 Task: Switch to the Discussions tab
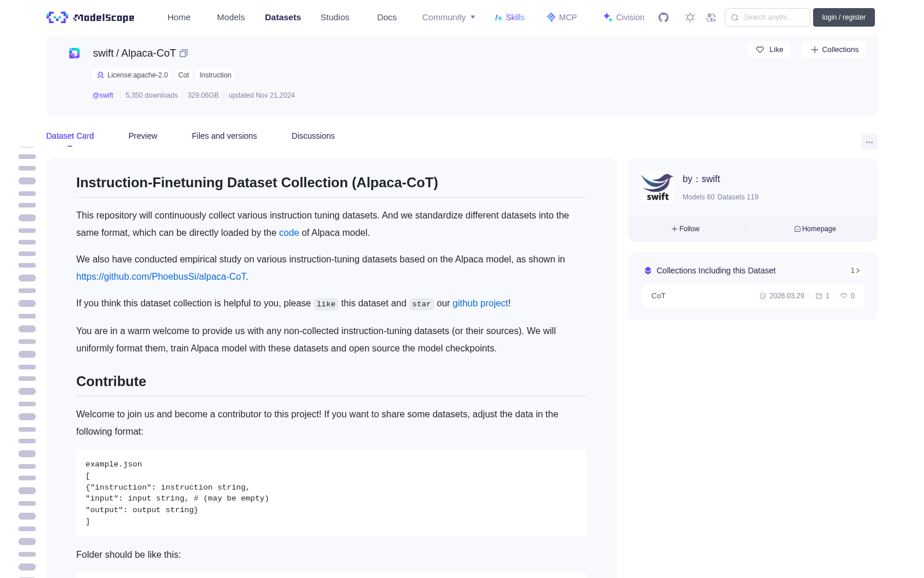tap(313, 136)
